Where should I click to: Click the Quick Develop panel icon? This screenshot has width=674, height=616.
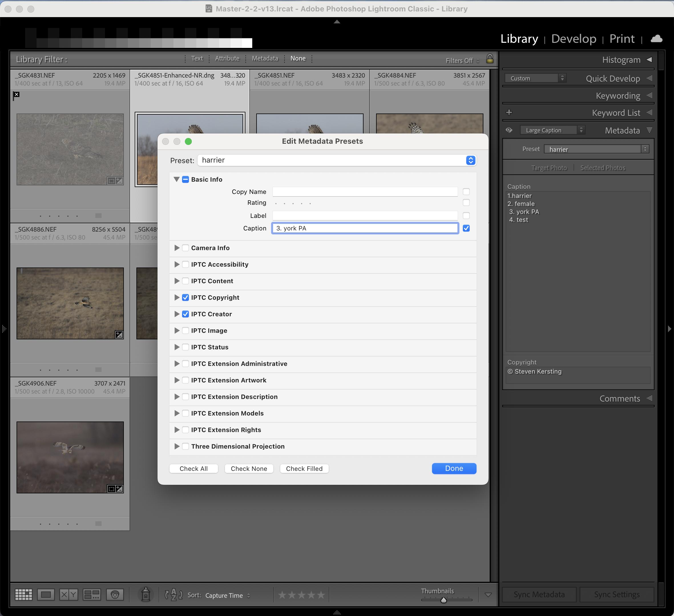click(651, 78)
